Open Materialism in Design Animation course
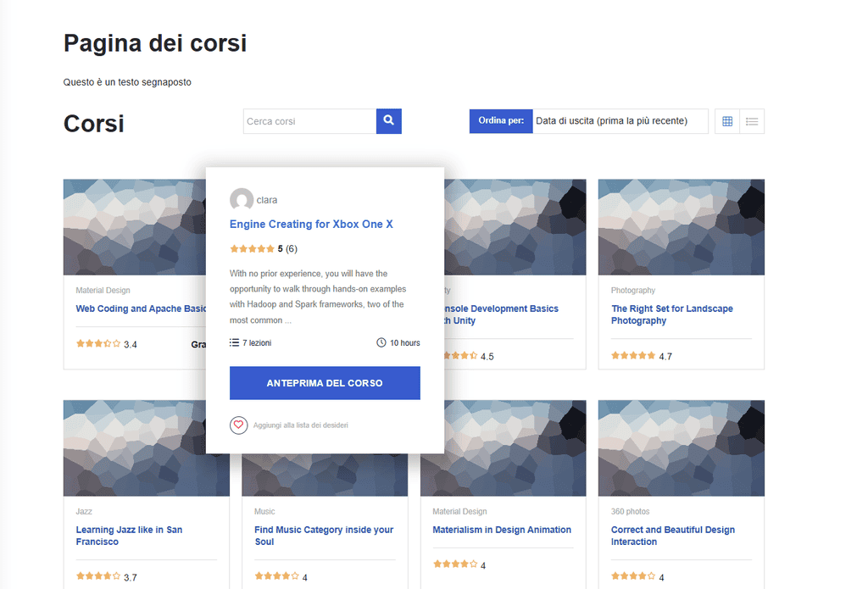 (502, 530)
